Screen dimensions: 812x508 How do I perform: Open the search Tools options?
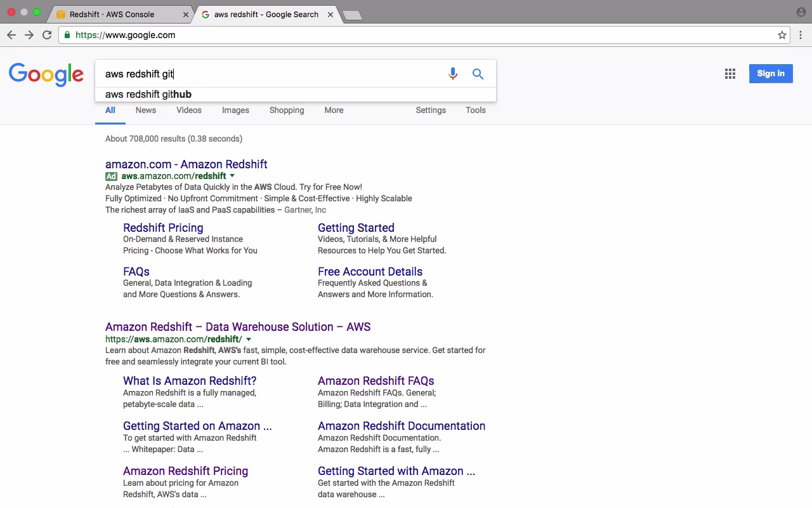pos(476,110)
